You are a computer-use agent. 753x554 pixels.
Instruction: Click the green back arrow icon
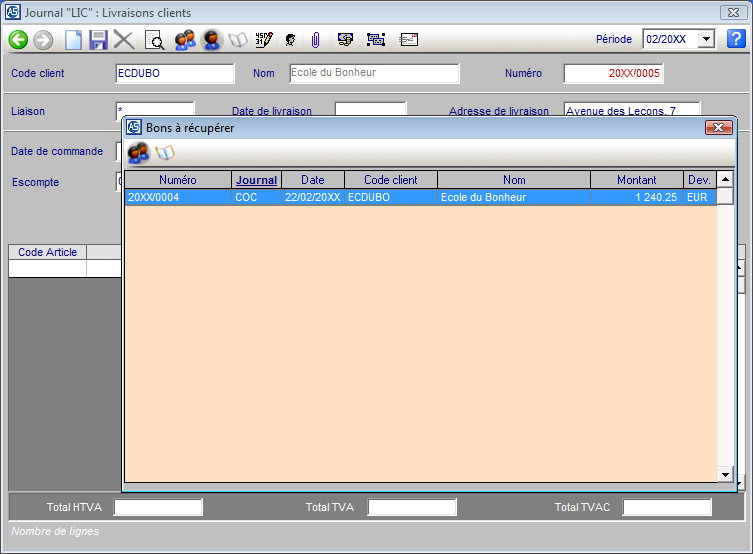pyautogui.click(x=18, y=40)
